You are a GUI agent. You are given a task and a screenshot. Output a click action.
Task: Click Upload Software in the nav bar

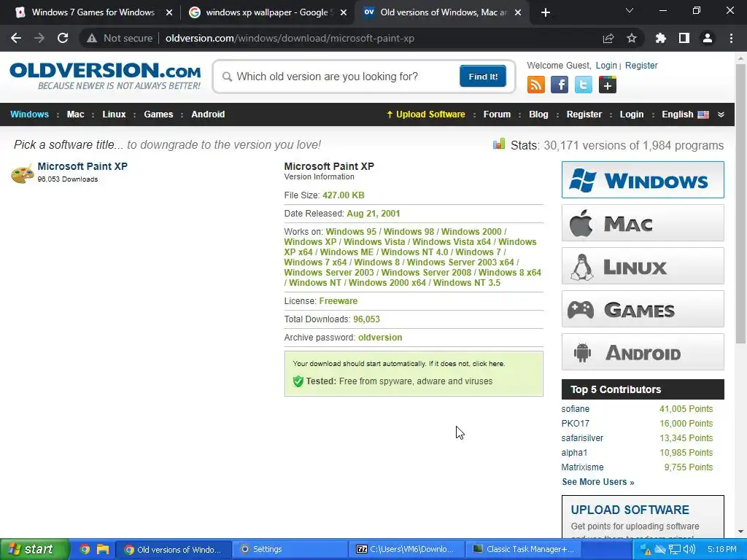[x=425, y=114]
